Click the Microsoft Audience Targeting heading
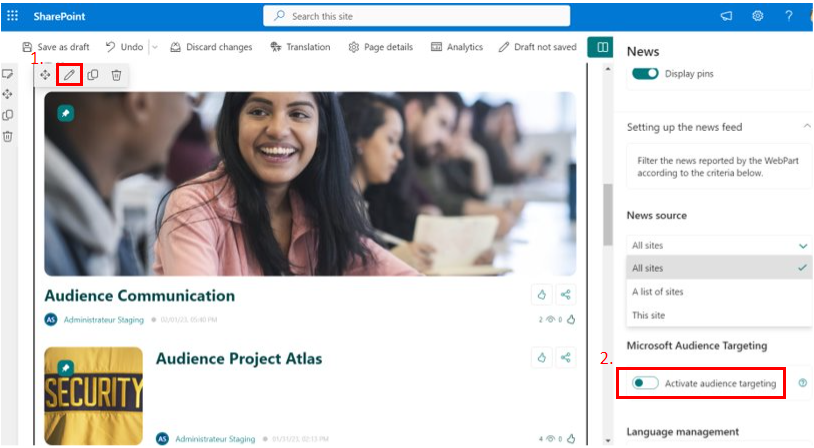Image resolution: width=814 pixels, height=448 pixels. pos(697,346)
